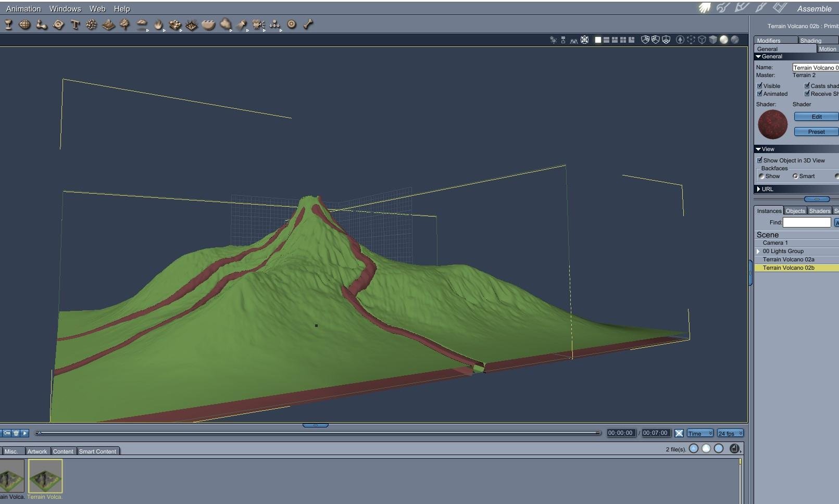Toggle the Animated checkbox

click(x=760, y=94)
